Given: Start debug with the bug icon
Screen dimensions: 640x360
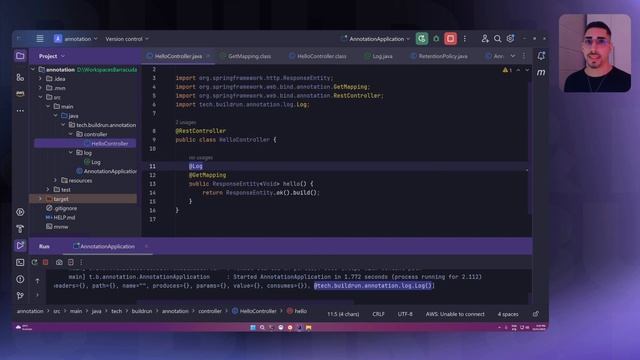Looking at the screenshot, I should tap(436, 39).
